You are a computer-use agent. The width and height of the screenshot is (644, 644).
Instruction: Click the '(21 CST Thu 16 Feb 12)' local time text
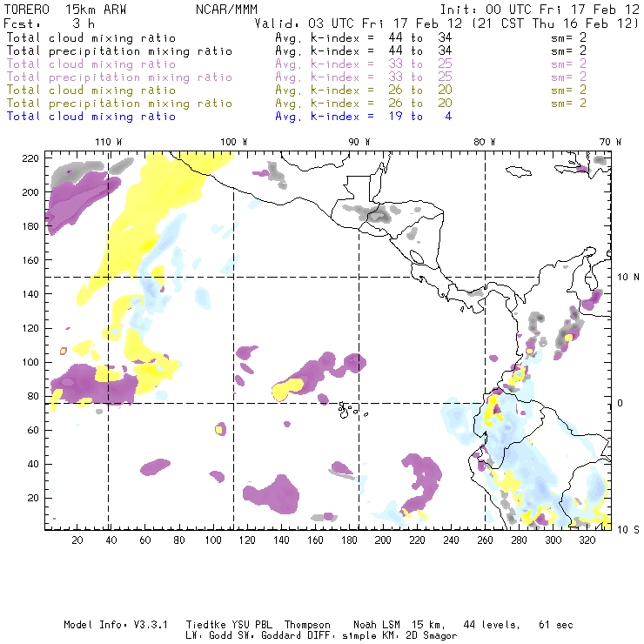coord(555,23)
